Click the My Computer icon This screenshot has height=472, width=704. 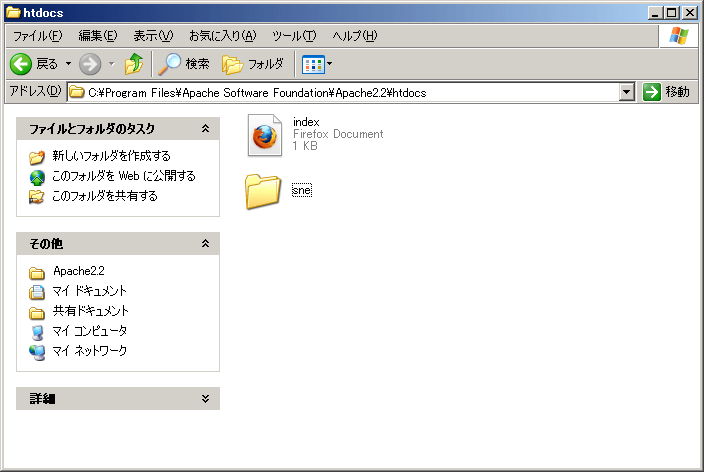[37, 333]
